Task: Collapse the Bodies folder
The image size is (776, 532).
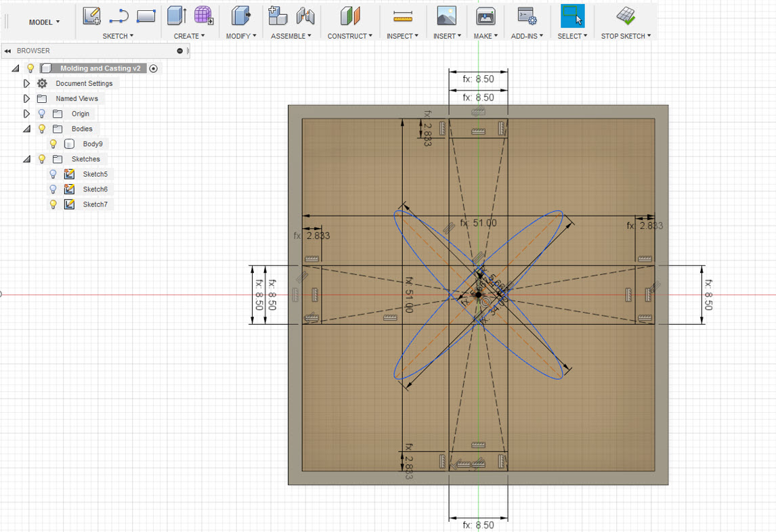Action: pyautogui.click(x=26, y=129)
